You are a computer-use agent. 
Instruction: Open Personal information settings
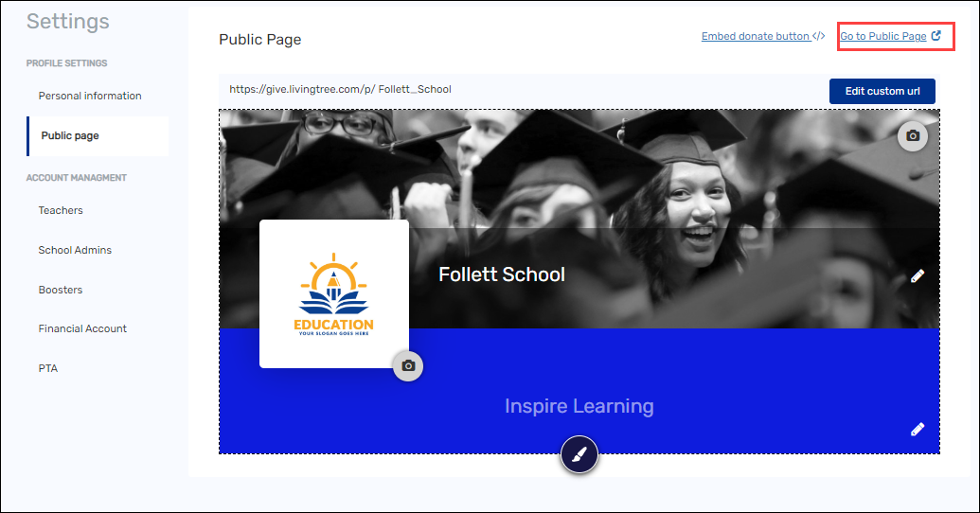[x=90, y=96]
